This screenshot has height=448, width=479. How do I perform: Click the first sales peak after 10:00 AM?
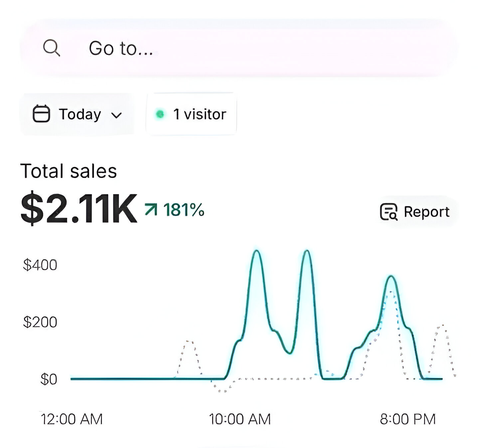point(256,251)
